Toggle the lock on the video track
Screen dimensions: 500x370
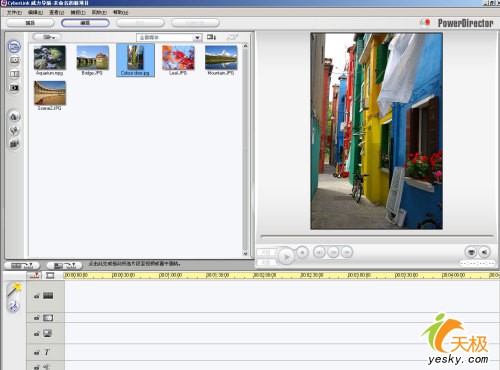coord(37,296)
